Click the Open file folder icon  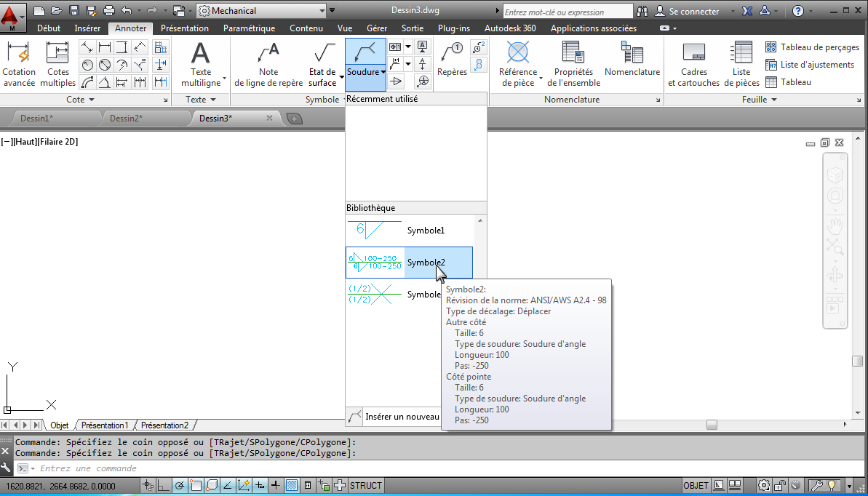56,10
